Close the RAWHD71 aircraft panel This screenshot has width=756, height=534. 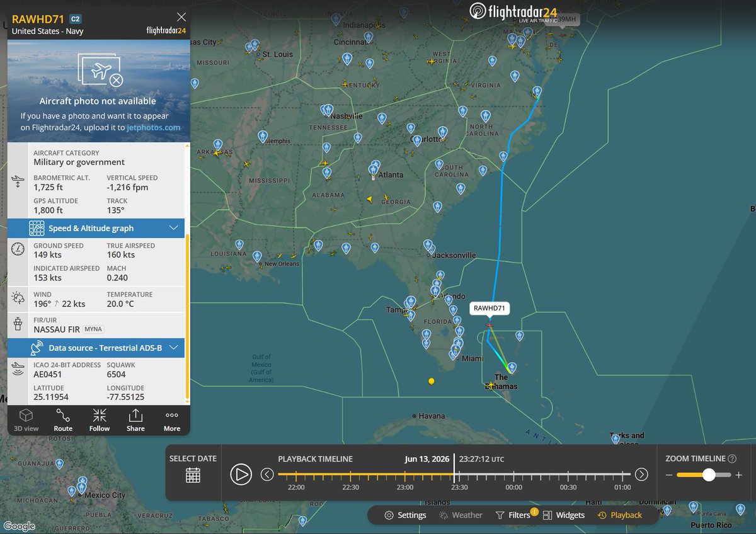(x=181, y=18)
